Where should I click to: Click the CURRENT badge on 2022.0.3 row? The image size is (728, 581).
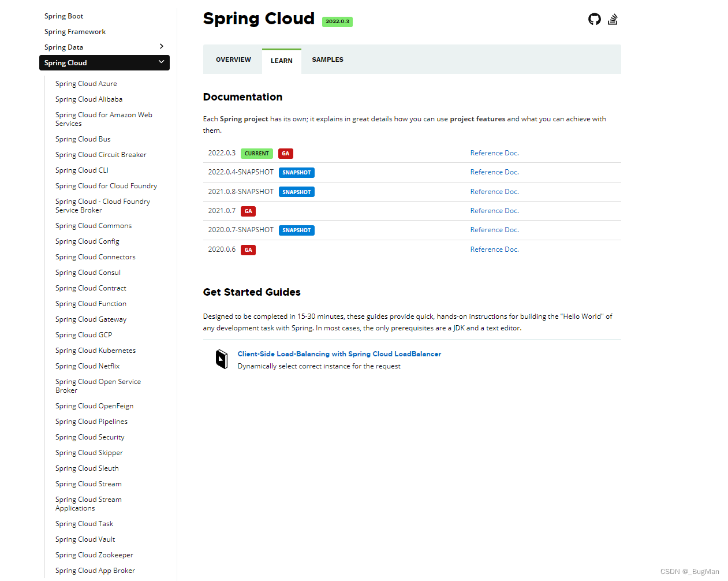coord(257,154)
